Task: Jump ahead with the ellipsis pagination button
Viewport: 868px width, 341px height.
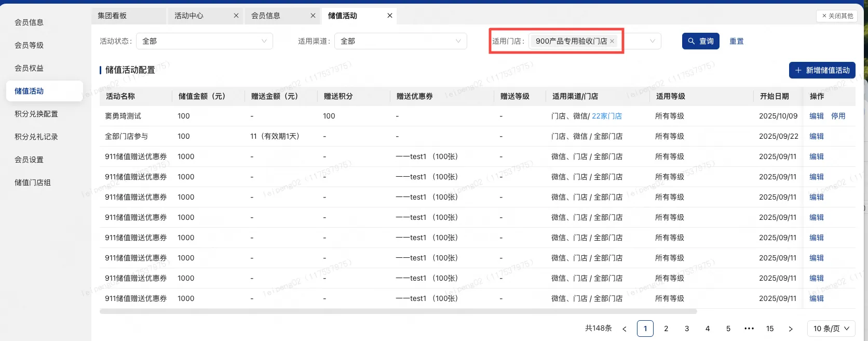Action: pyautogui.click(x=749, y=329)
